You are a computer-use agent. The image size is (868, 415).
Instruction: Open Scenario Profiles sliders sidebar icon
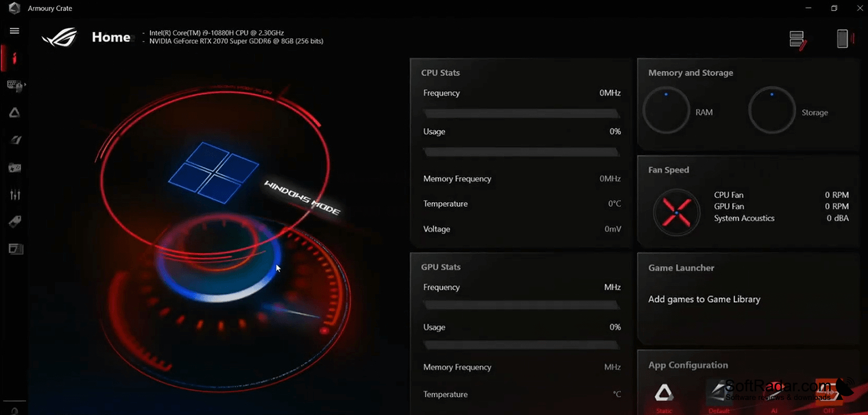click(15, 195)
